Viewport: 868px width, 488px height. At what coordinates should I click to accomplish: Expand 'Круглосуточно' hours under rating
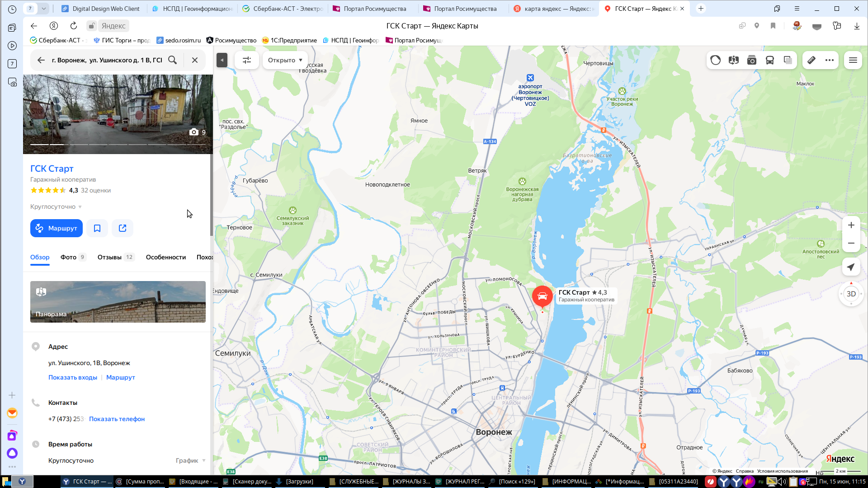point(56,206)
